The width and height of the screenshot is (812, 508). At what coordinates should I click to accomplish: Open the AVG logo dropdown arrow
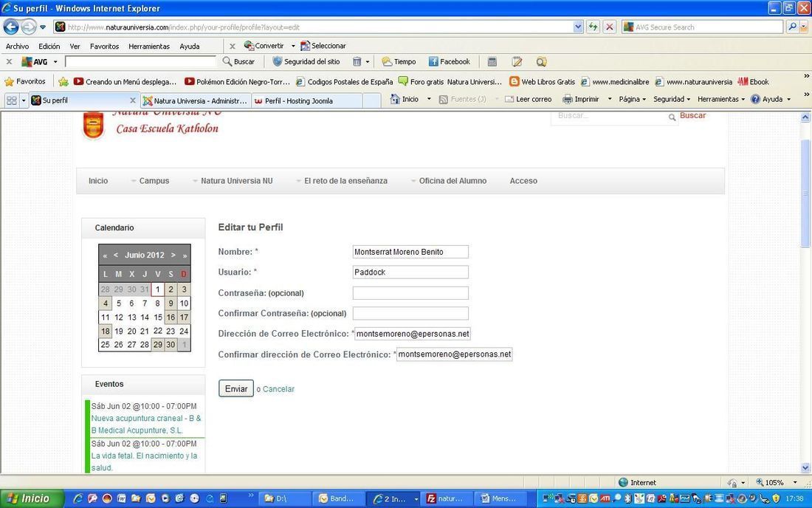(x=55, y=62)
